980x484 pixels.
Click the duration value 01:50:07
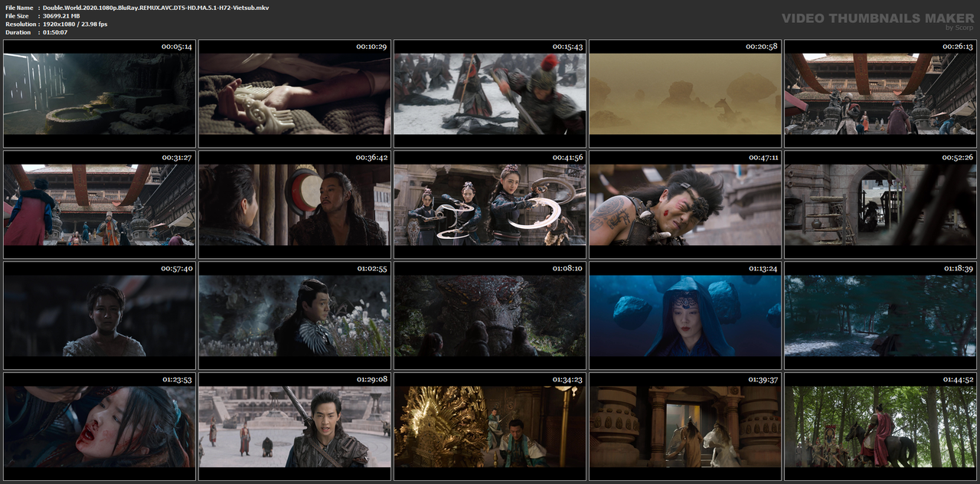tap(55, 33)
